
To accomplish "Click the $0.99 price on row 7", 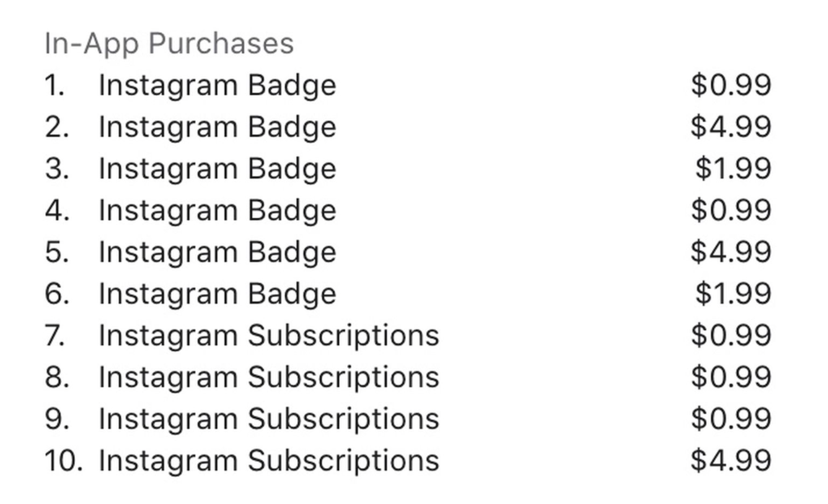I will click(731, 336).
